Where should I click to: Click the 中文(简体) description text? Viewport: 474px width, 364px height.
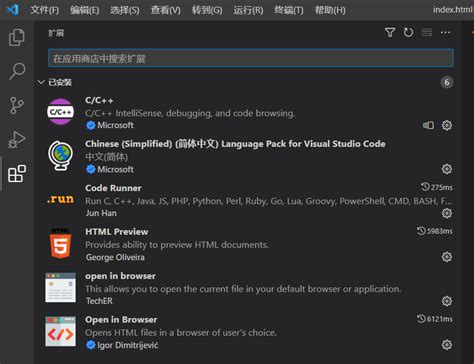pos(106,157)
